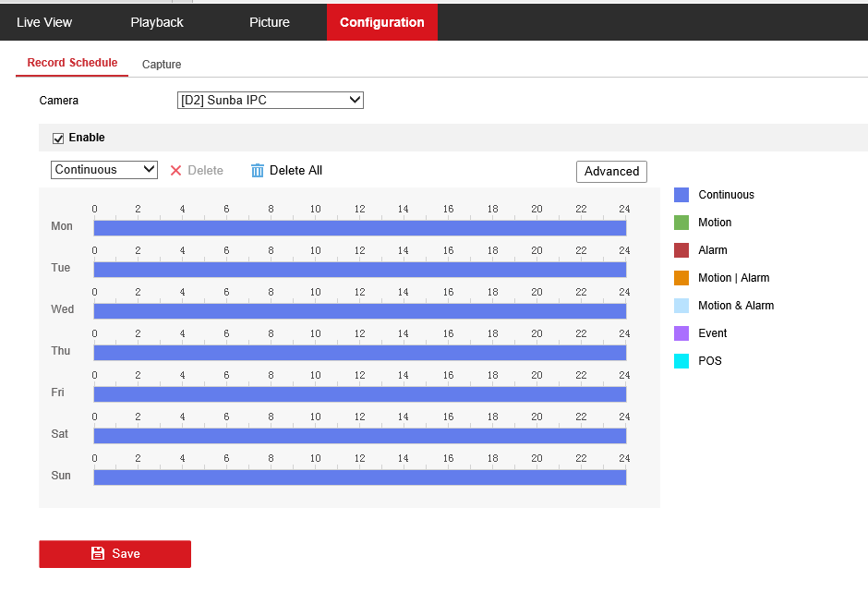Save the record schedule
The height and width of the screenshot is (592, 868).
pos(115,554)
